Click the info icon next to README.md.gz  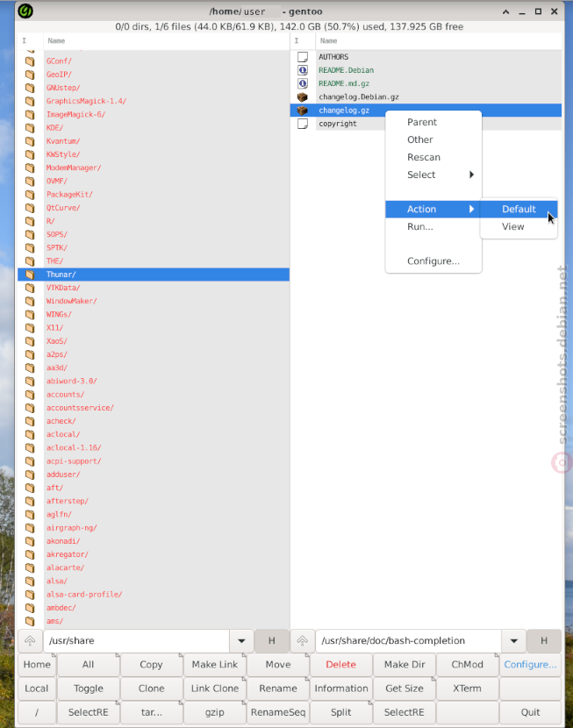click(303, 83)
